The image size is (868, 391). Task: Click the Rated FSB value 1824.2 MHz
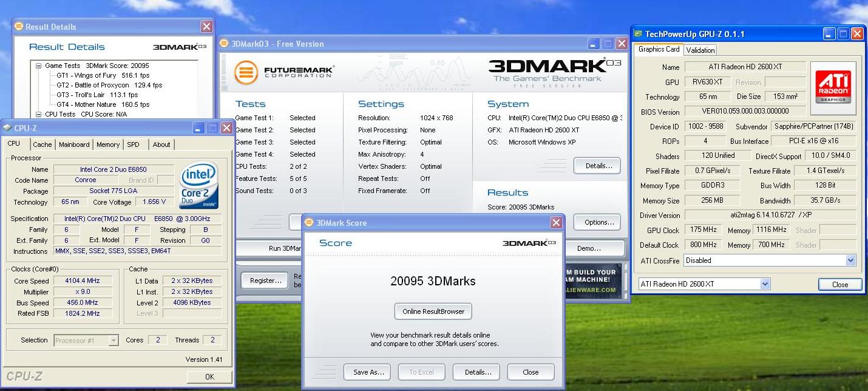[82, 313]
